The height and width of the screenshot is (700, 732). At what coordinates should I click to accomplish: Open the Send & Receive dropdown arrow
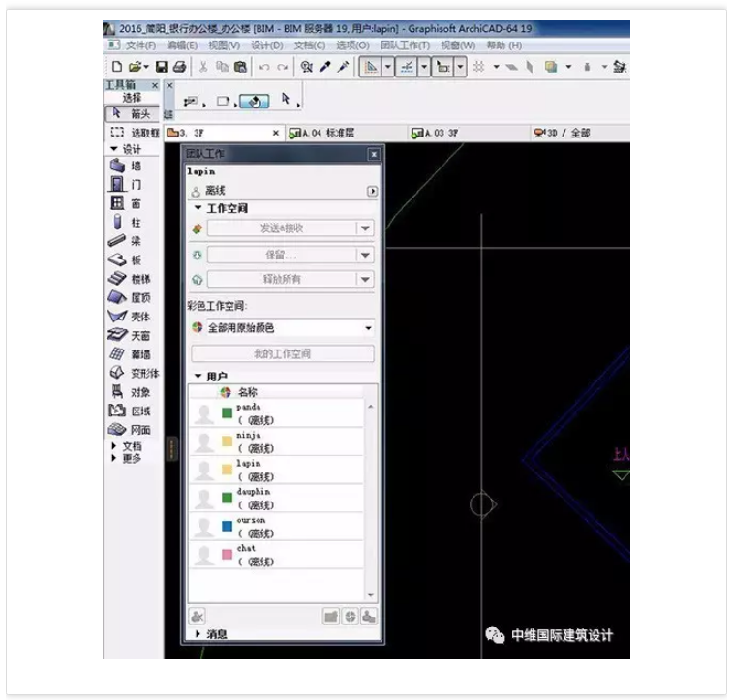tap(365, 228)
